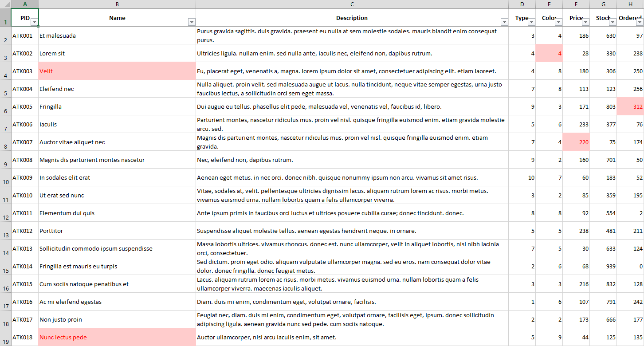Select column B header
Screen dimensions: 644x346
[x=117, y=4]
